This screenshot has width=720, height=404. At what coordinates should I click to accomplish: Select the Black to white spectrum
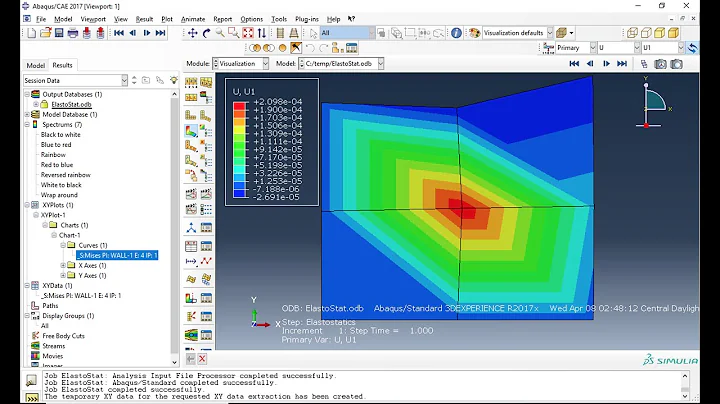[61, 135]
